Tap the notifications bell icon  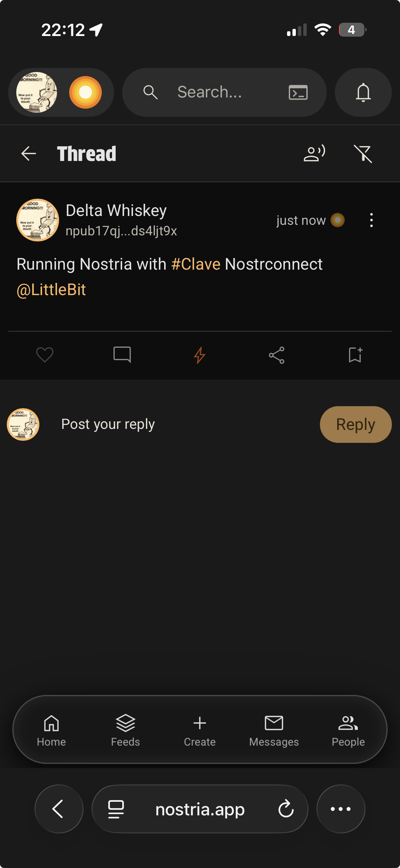(x=363, y=92)
